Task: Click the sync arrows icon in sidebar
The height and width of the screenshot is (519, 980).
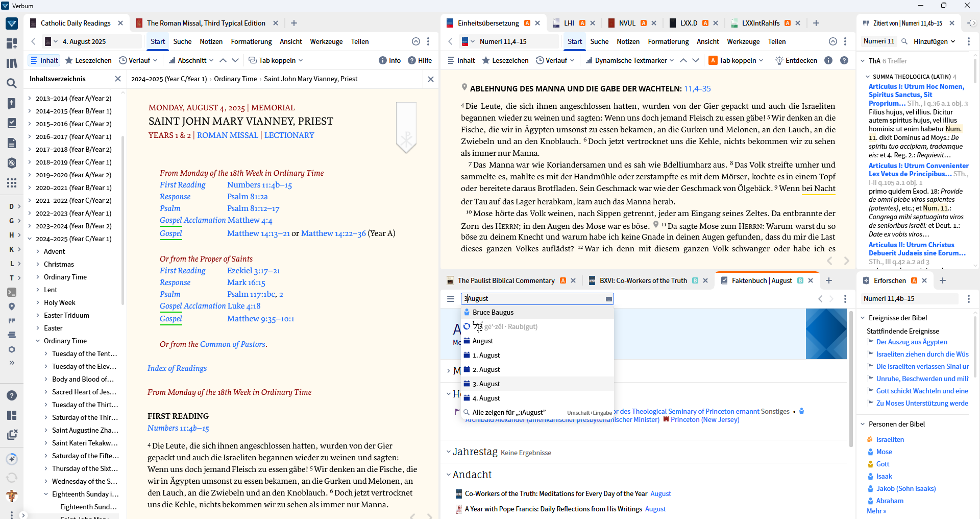Action: (12, 478)
